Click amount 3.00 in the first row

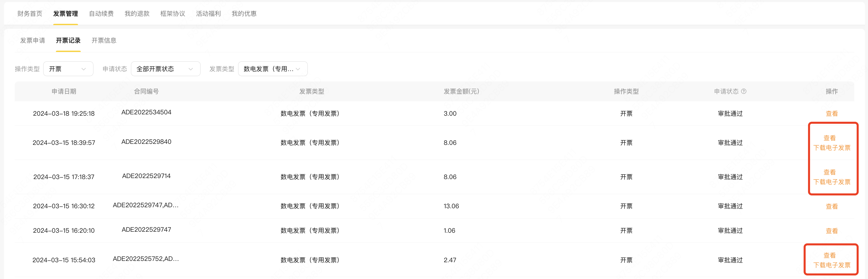click(450, 114)
